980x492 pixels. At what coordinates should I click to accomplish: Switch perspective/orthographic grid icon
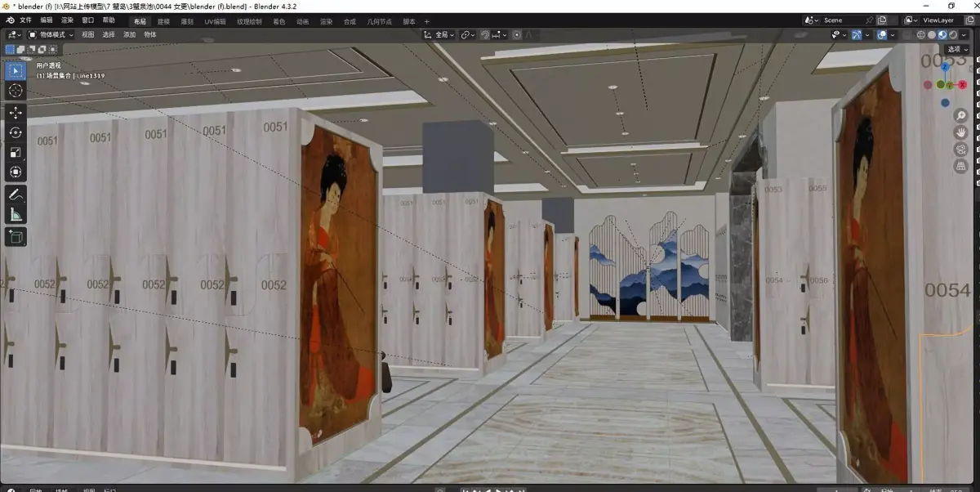pyautogui.click(x=961, y=167)
